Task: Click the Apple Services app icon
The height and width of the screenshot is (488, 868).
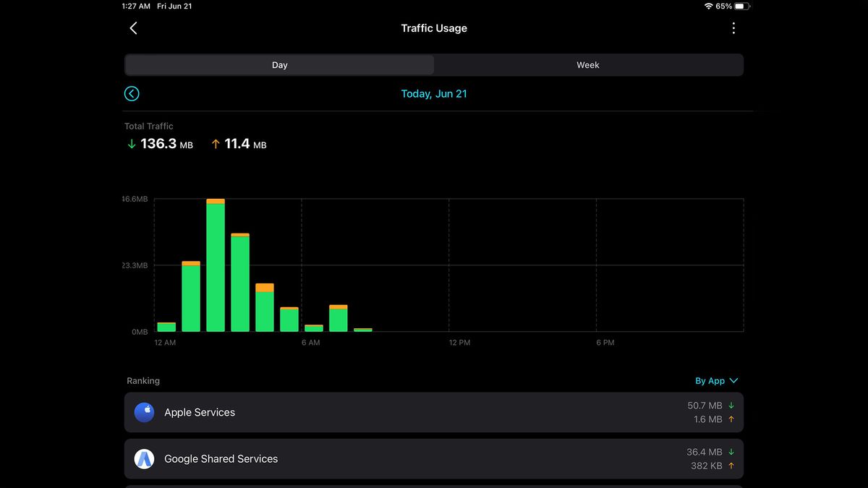Action: point(144,412)
